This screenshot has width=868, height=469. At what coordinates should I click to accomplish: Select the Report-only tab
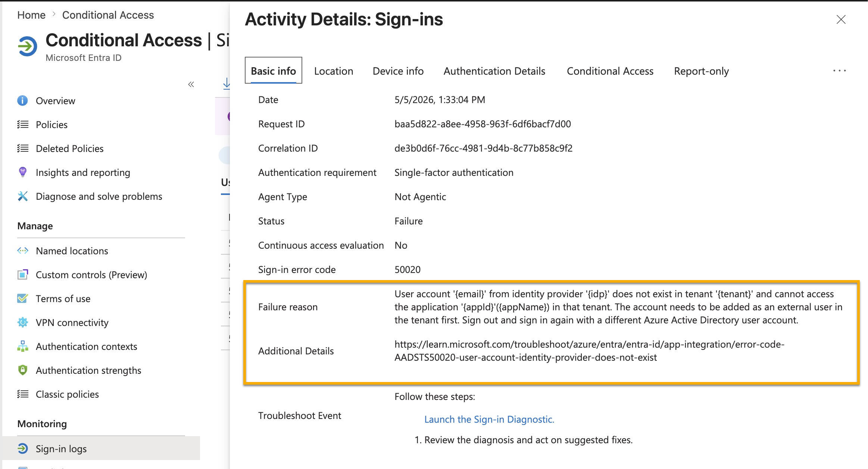click(702, 71)
